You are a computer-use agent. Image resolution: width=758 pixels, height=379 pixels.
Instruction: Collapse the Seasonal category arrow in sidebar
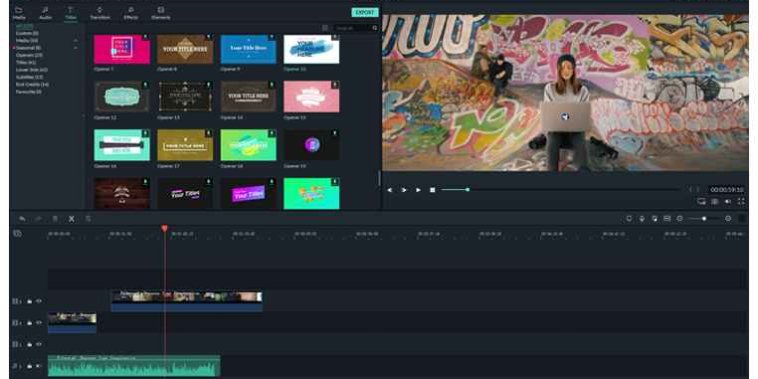click(75, 48)
